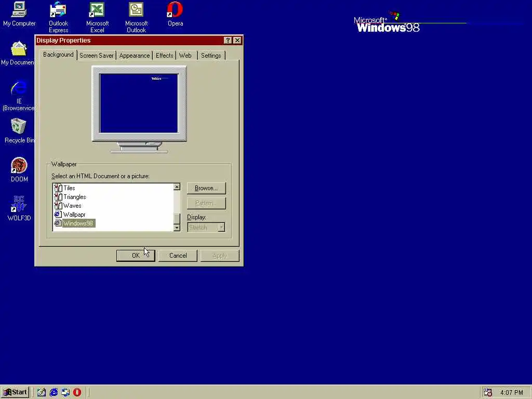Click the icon beside Tiles wallpaper
This screenshot has height=399, width=532.
[x=58, y=188]
